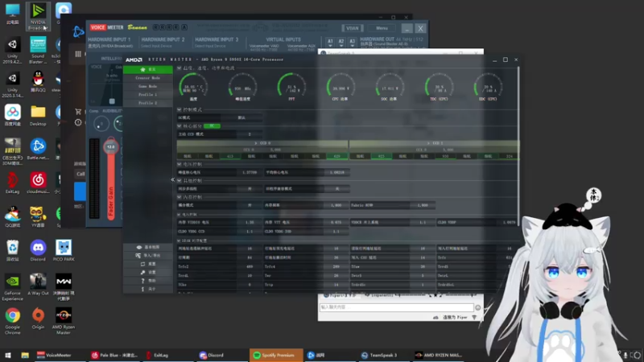The height and width of the screenshot is (362, 644).
Task: Click Import/Export in Ryzen Master sidebar
Action: pyautogui.click(x=148, y=255)
